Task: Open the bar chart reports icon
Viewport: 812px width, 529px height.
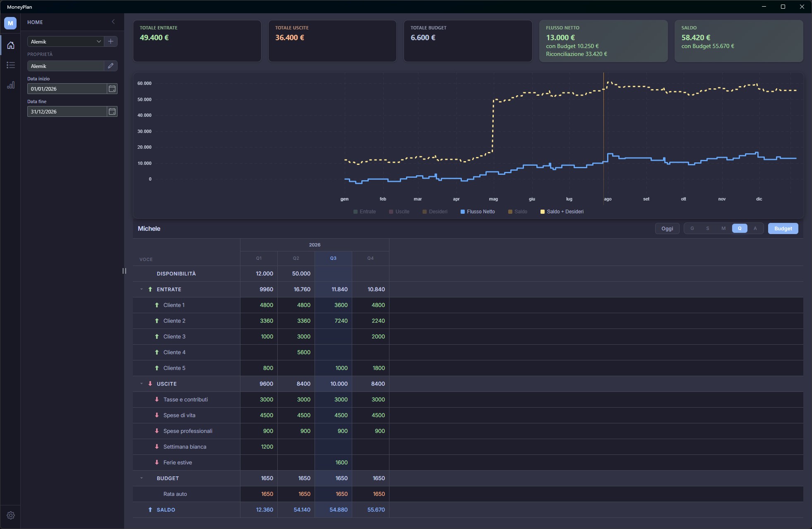Action: [x=11, y=85]
